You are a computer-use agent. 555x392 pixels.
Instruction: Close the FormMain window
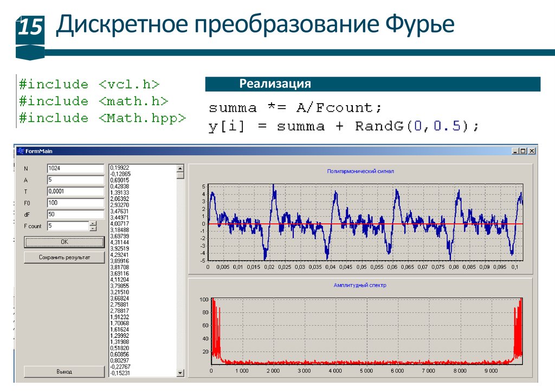coord(532,151)
